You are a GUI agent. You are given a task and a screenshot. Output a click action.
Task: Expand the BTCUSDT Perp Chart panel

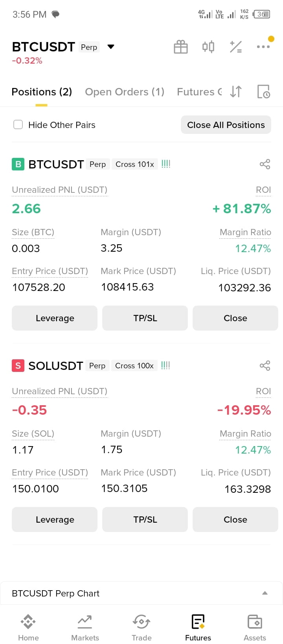click(x=265, y=593)
